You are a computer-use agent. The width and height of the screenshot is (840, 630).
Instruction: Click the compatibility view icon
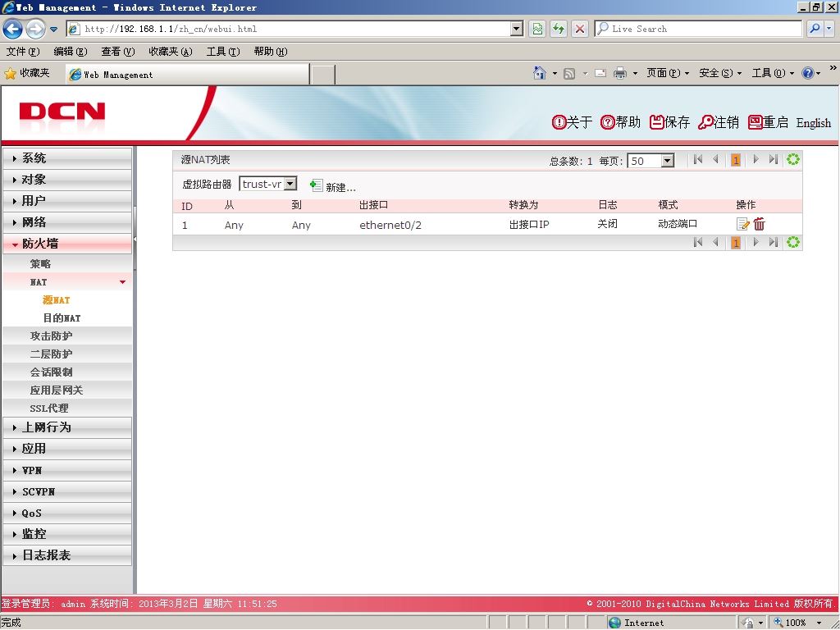536,29
